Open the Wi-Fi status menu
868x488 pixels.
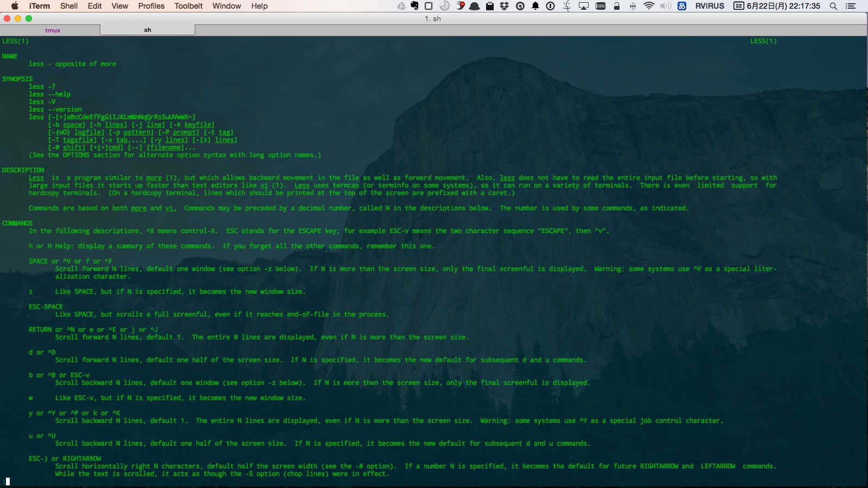(649, 6)
